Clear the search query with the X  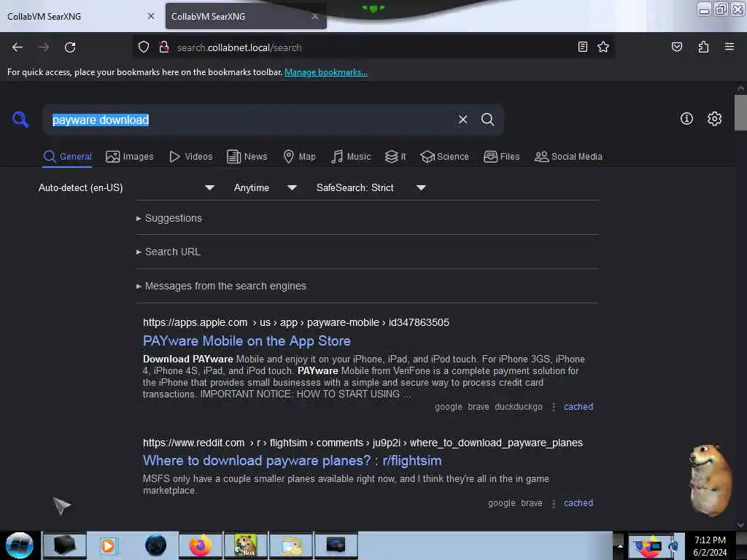pyautogui.click(x=462, y=120)
